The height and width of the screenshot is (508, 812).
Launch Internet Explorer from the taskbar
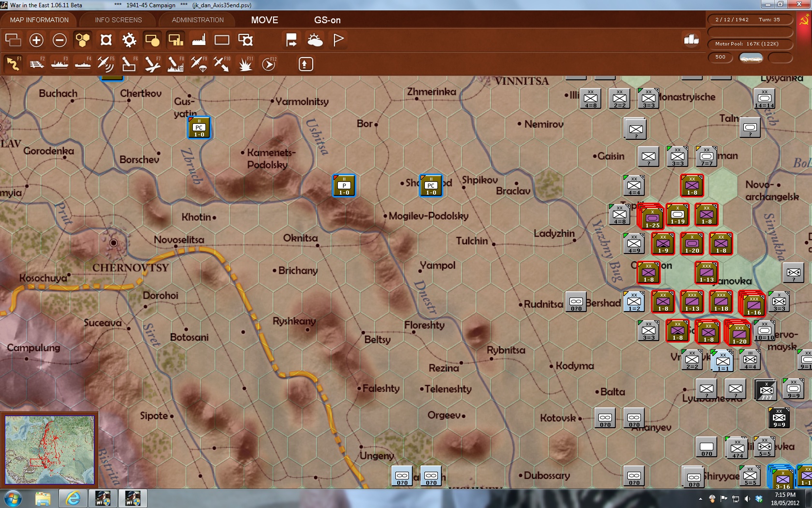72,498
